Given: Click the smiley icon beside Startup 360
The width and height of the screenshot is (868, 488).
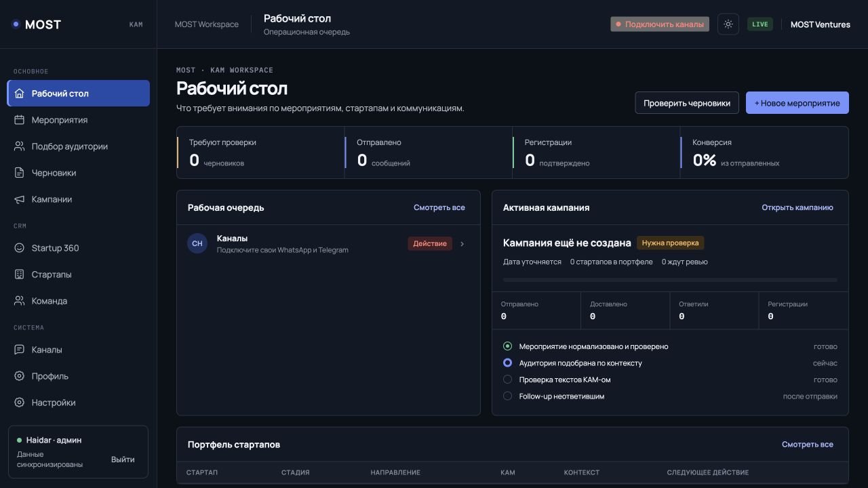Looking at the screenshot, I should (x=19, y=248).
